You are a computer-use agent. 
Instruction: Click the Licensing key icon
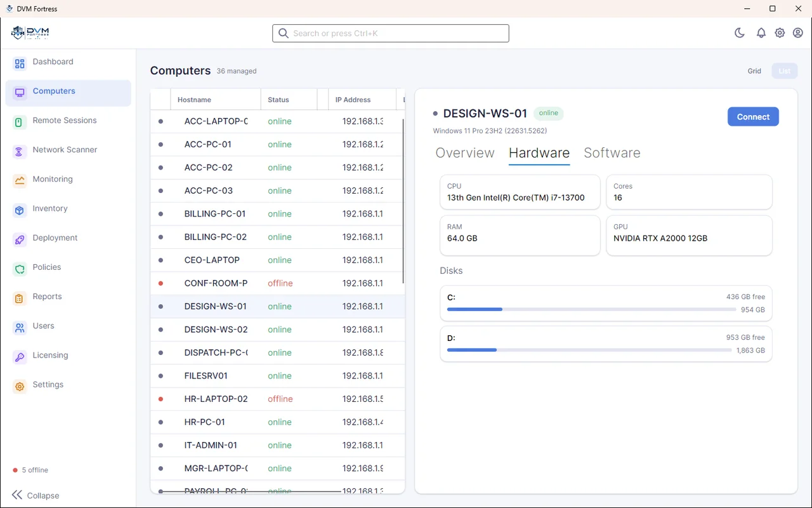20,357
